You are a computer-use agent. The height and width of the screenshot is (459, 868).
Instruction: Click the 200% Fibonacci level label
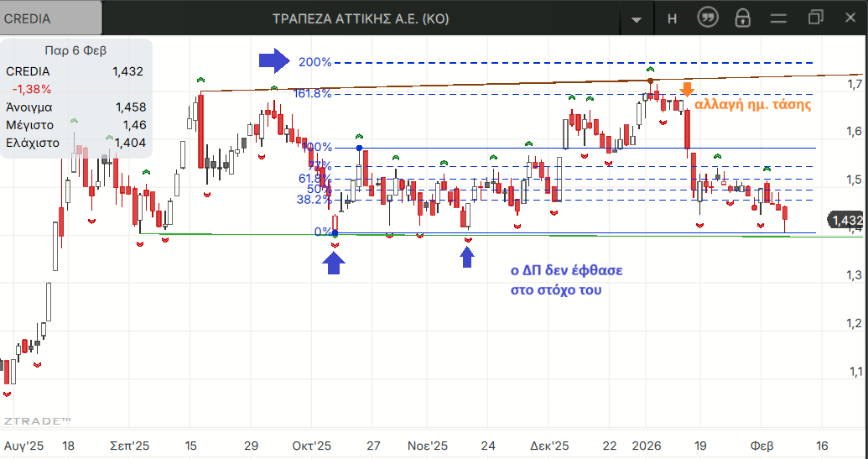coord(314,62)
